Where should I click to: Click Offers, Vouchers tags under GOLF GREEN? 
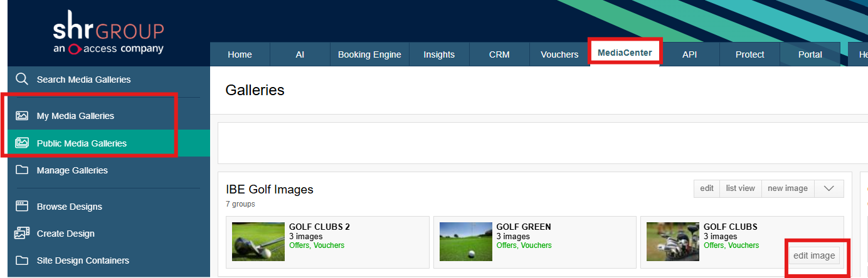pyautogui.click(x=524, y=245)
